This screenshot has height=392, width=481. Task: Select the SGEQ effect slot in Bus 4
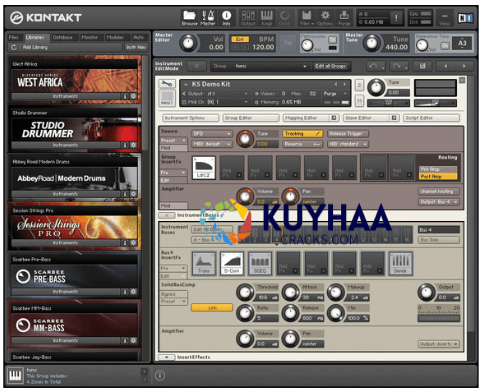[x=260, y=263]
